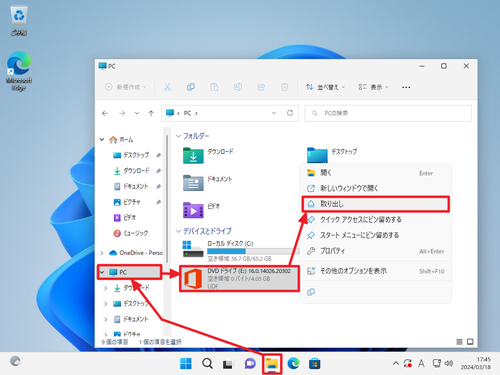
Task: Open the ダウンロード folder in main pane
Action: [x=208, y=155]
